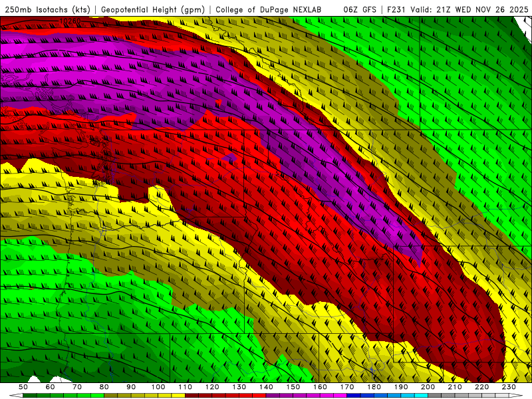This screenshot has height=399, width=532.
Task: Click the dark blue colorbar swatch starting at 170
Action: pos(354,395)
